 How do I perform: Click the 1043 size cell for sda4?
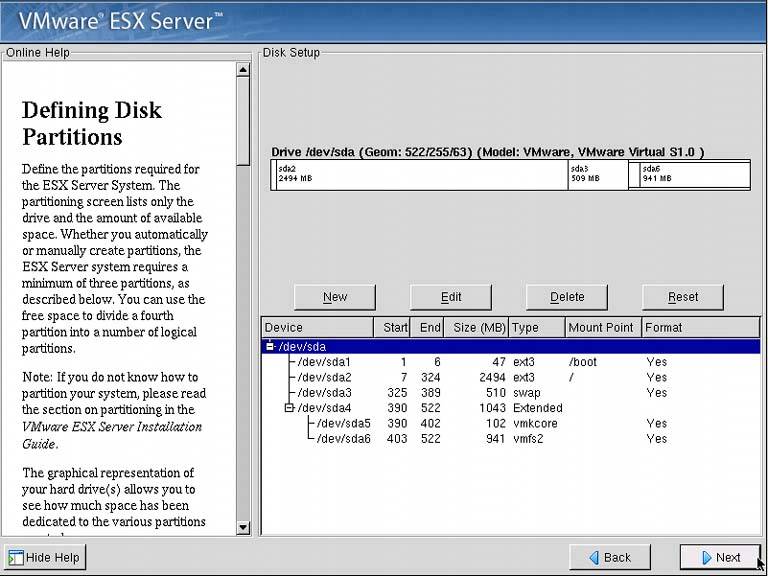[492, 408]
